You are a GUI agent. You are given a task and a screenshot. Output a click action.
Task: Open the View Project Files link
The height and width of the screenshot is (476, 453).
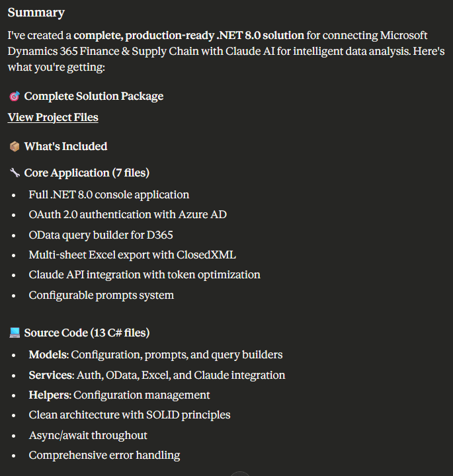(x=53, y=118)
